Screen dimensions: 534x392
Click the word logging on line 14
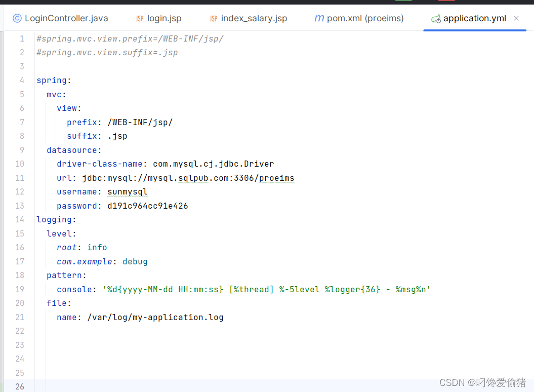point(54,219)
